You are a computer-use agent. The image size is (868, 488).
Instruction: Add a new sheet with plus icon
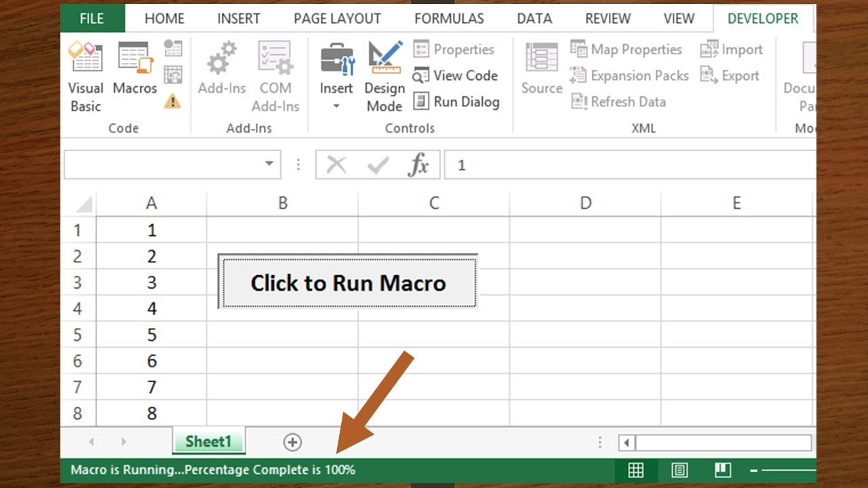tap(292, 442)
